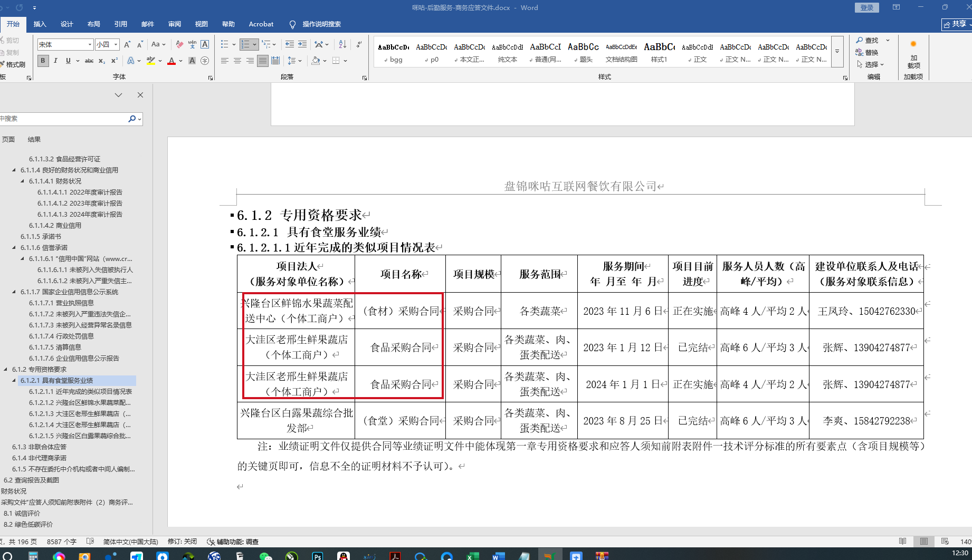This screenshot has height=560, width=972.
Task: Enable justified paragraph alignment
Action: pyautogui.click(x=263, y=61)
